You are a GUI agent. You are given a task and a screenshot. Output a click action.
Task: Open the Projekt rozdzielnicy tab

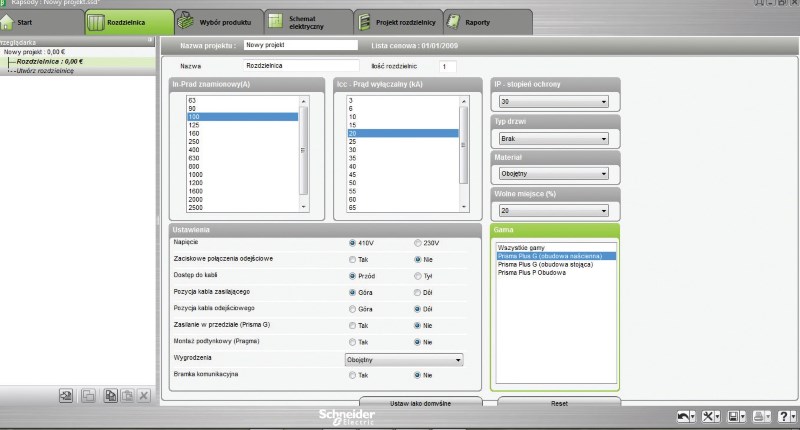pos(398,22)
